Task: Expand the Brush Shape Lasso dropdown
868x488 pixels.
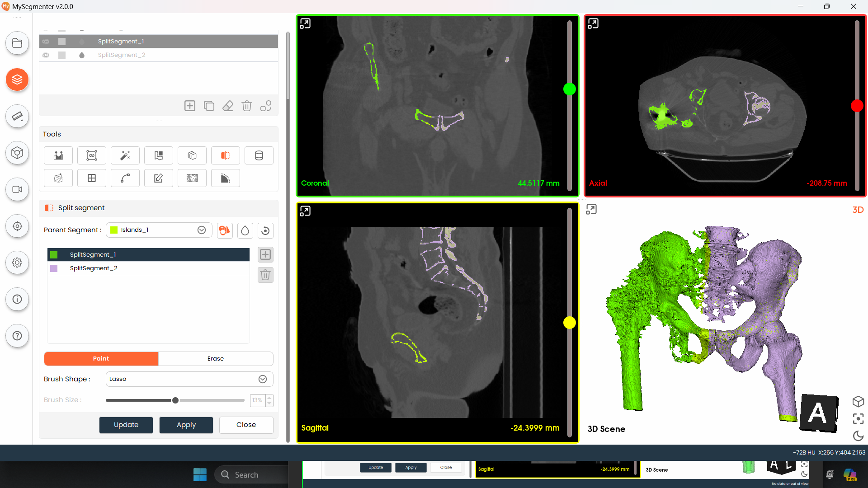Action: click(263, 379)
